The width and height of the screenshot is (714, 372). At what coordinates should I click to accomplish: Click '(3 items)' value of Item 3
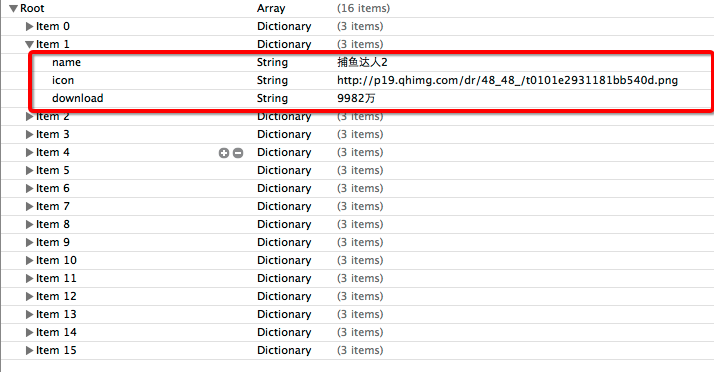360,134
